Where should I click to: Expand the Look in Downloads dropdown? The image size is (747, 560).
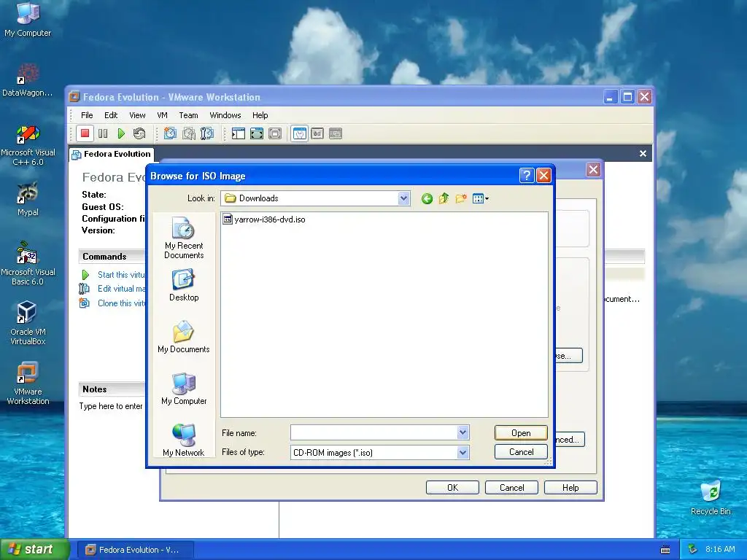point(403,198)
